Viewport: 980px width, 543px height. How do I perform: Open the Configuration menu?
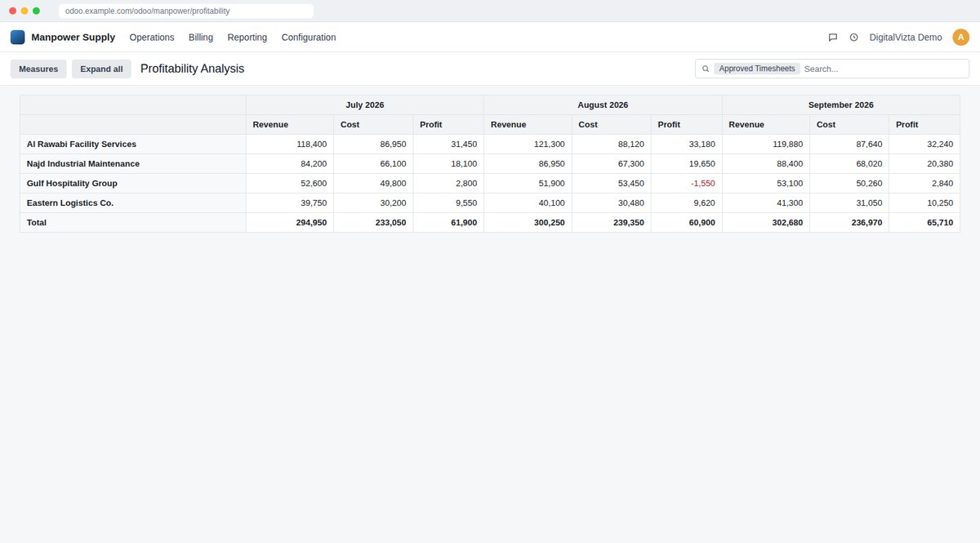click(x=309, y=37)
